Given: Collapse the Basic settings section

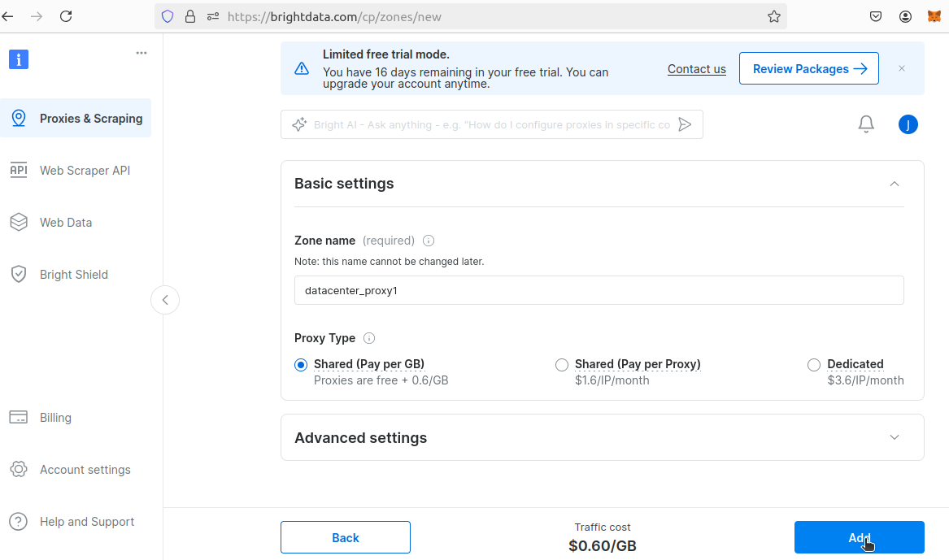Looking at the screenshot, I should 895,184.
